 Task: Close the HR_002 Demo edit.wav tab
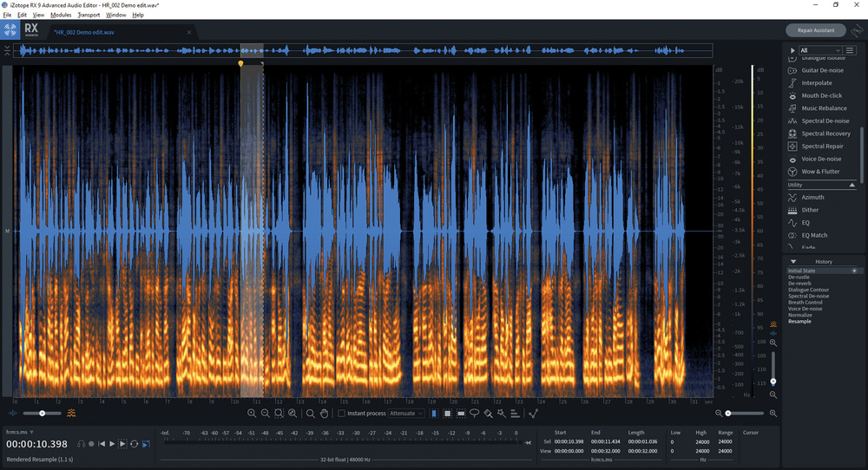coord(189,32)
